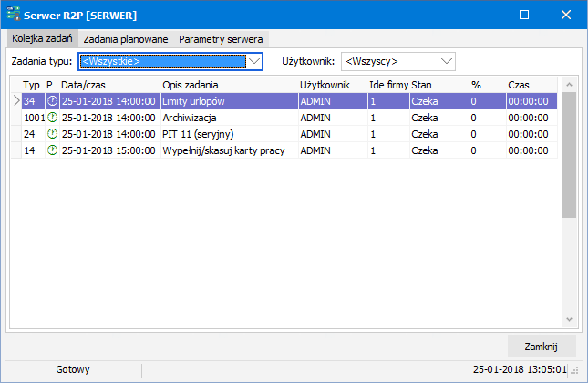Click clock icon for Wypełnij/skasuj karty pracy
The height and width of the screenshot is (383, 588).
pos(52,150)
